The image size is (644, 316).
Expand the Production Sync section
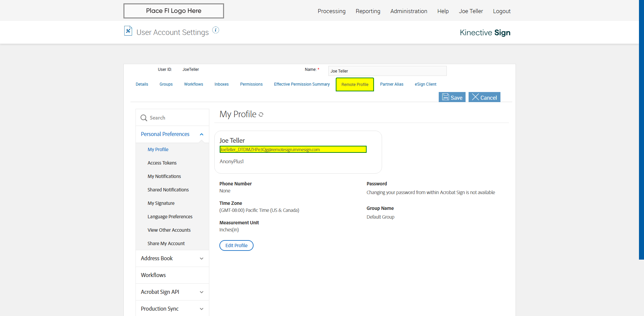pyautogui.click(x=202, y=309)
